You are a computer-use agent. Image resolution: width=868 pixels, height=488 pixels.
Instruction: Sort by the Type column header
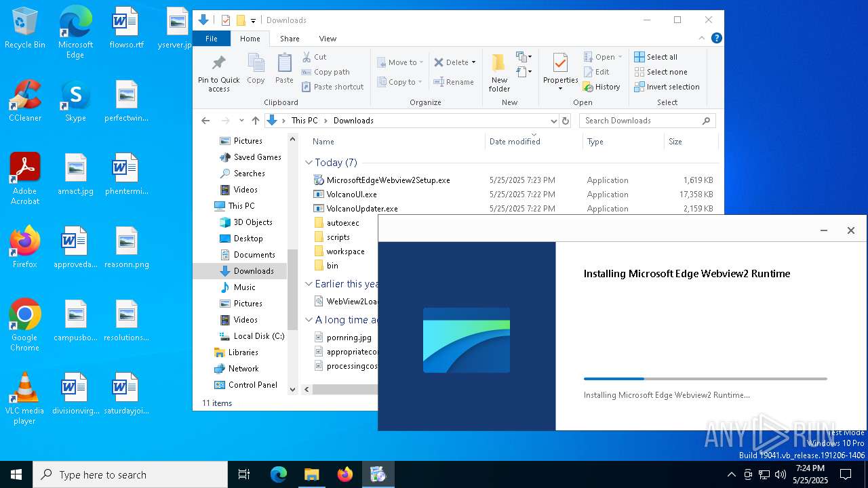pos(623,142)
